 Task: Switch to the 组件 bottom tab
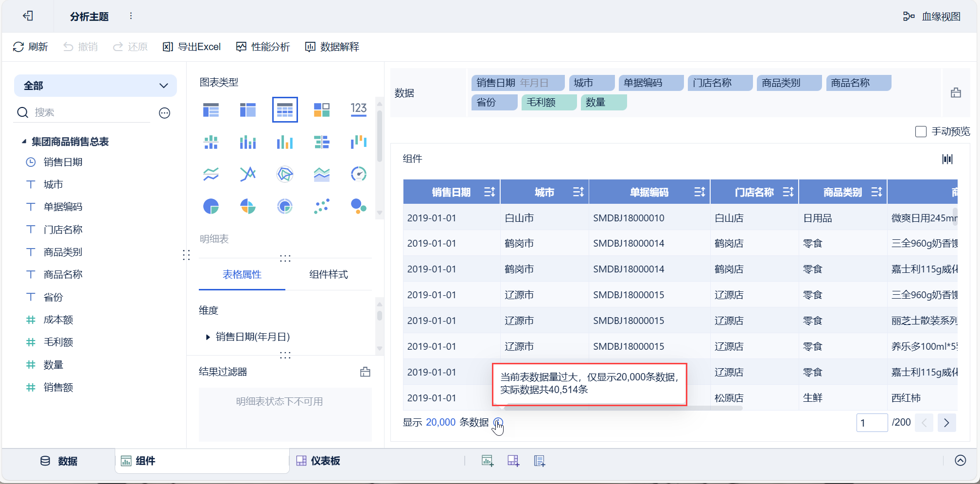(x=201, y=461)
